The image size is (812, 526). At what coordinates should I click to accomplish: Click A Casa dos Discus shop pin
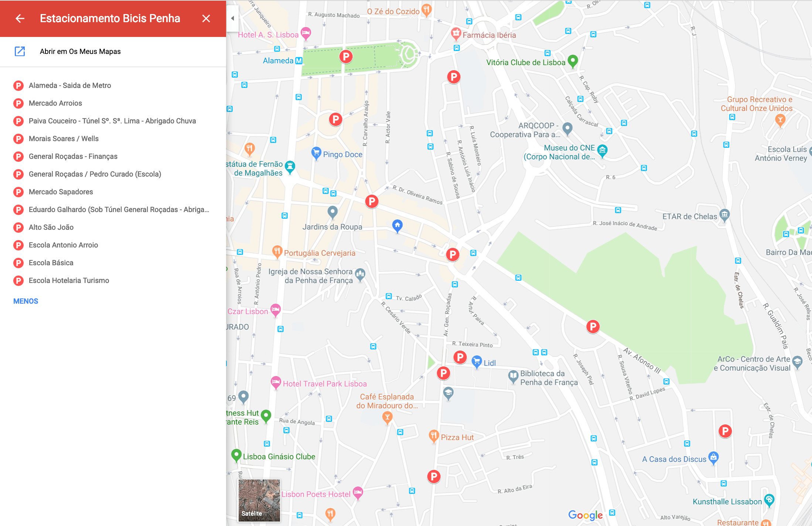(x=714, y=458)
